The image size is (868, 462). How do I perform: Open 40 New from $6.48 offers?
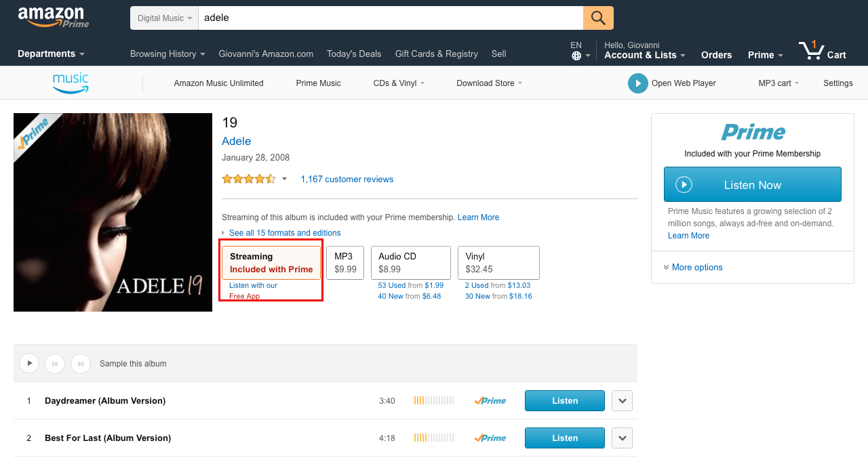coord(410,296)
